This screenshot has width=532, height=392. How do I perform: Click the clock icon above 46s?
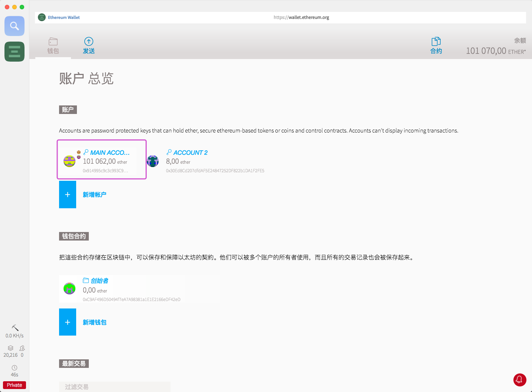tap(14, 367)
